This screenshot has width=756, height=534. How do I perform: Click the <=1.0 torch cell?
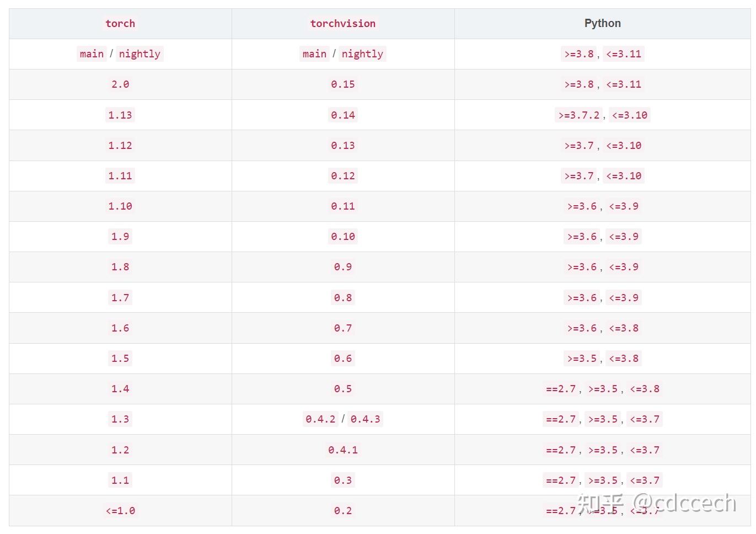coord(120,511)
